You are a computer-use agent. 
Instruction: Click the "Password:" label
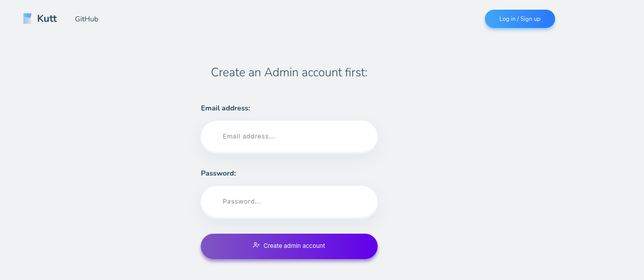click(218, 173)
